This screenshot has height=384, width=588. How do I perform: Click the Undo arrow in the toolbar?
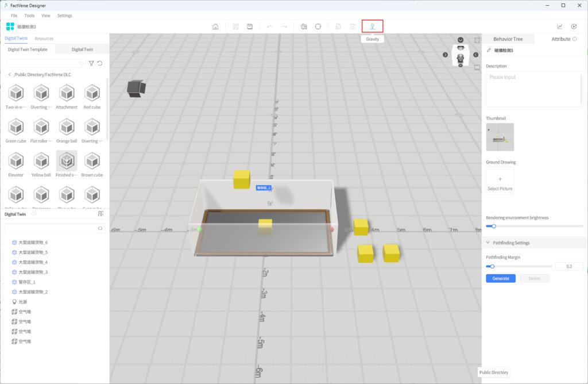[x=270, y=26]
